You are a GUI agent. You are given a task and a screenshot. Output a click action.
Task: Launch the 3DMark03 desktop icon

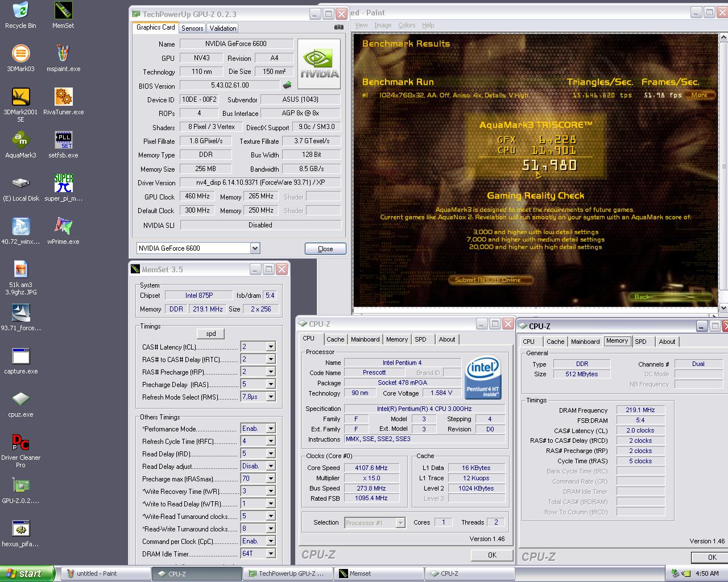(x=20, y=58)
